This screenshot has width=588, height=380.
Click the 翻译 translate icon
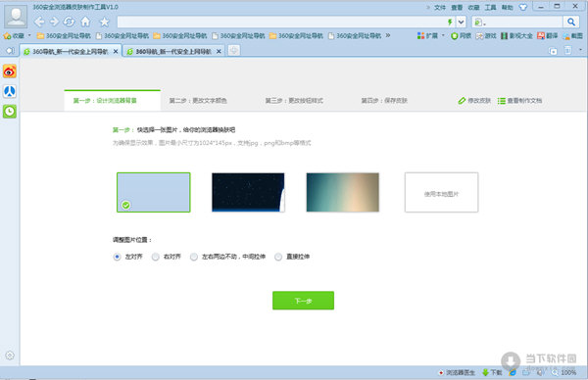coord(547,35)
